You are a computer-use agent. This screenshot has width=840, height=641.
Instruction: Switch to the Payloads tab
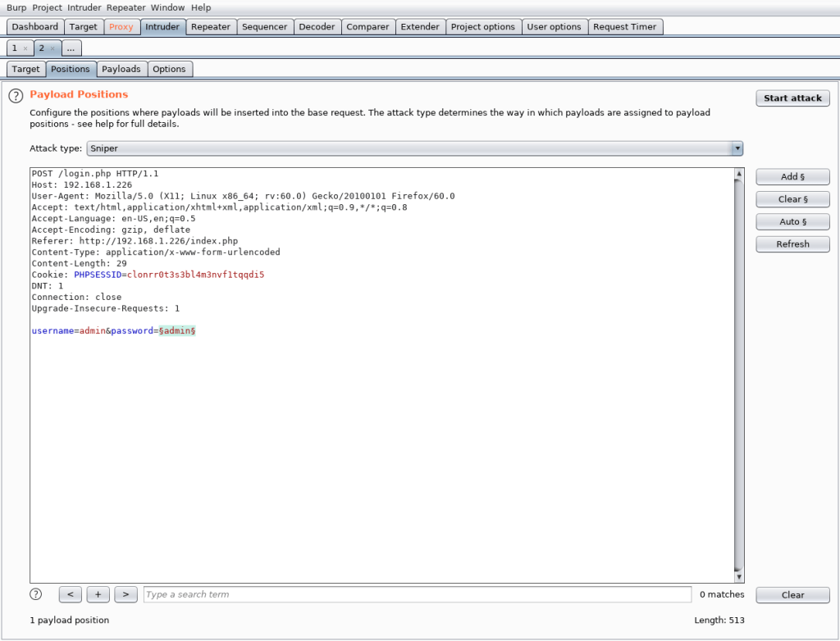[121, 69]
